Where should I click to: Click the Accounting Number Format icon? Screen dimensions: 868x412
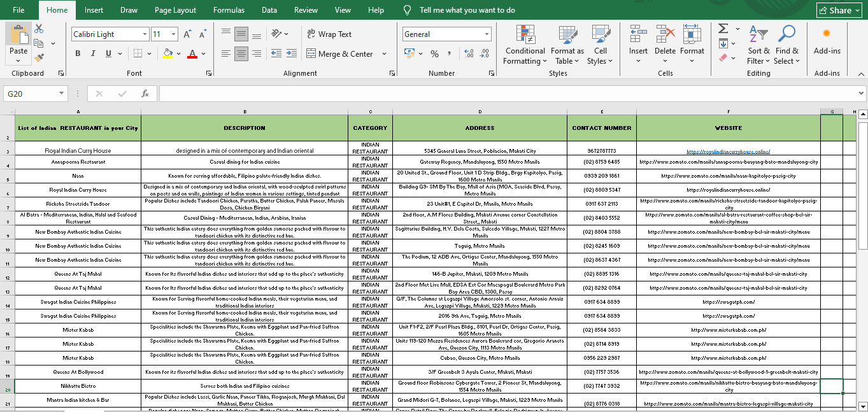tap(409, 53)
